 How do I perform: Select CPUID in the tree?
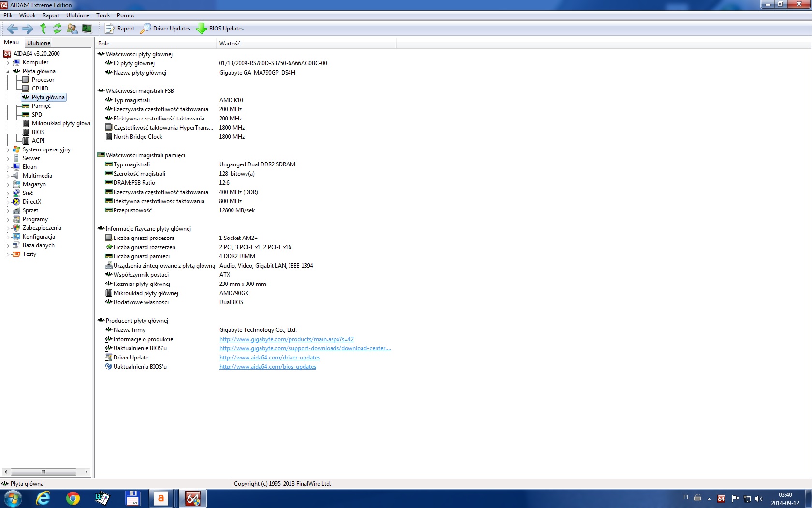coord(40,89)
